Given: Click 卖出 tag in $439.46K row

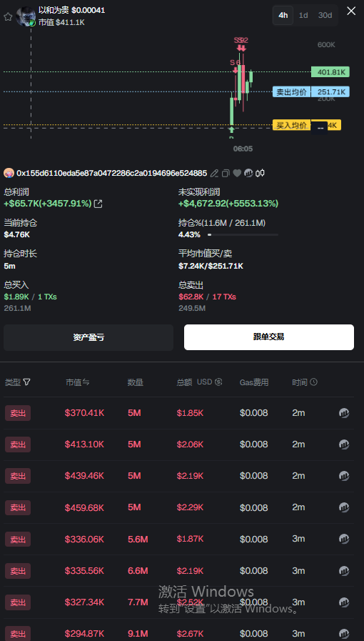Looking at the screenshot, I should click(18, 476).
